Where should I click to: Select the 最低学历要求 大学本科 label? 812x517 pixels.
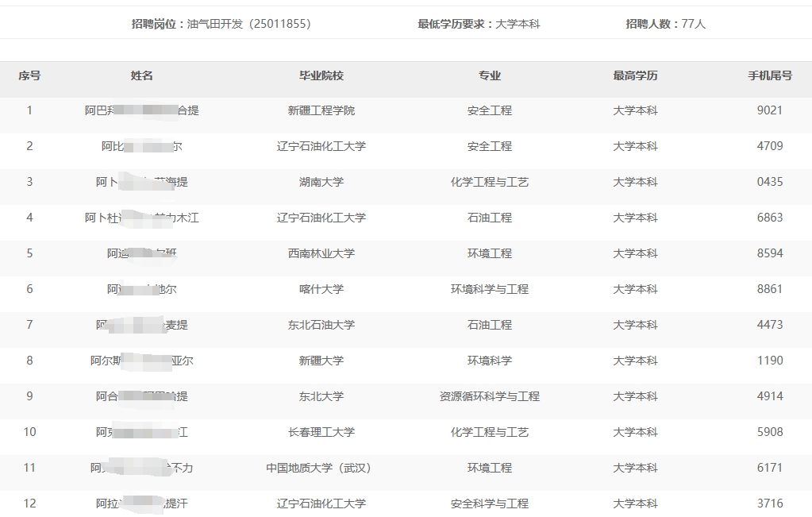point(479,24)
